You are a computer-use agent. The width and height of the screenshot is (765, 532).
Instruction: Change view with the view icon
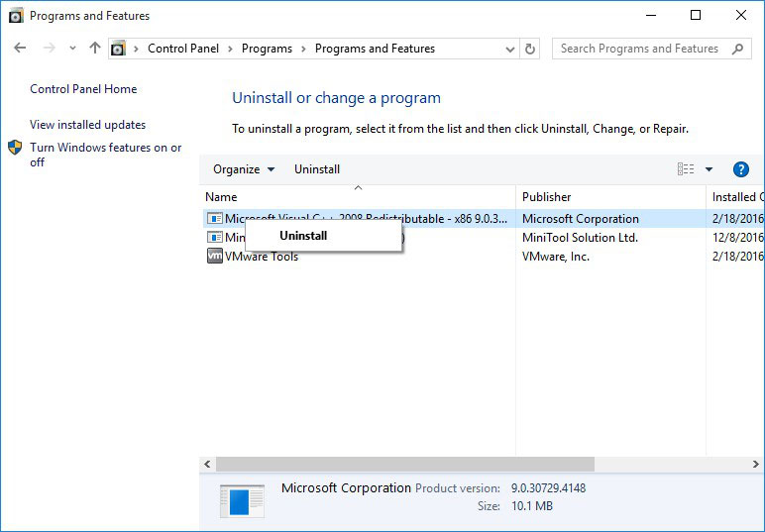686,169
